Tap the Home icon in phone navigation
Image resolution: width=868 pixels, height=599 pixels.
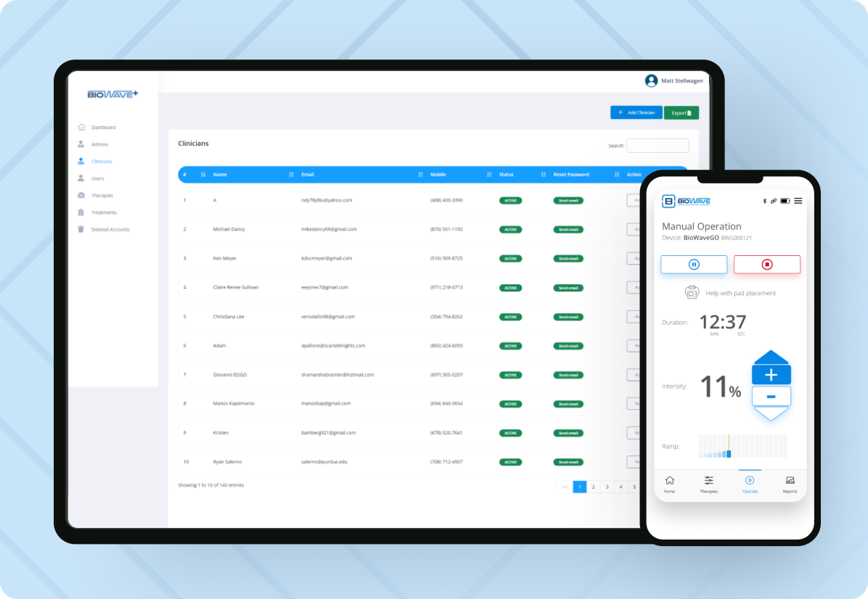(x=669, y=484)
